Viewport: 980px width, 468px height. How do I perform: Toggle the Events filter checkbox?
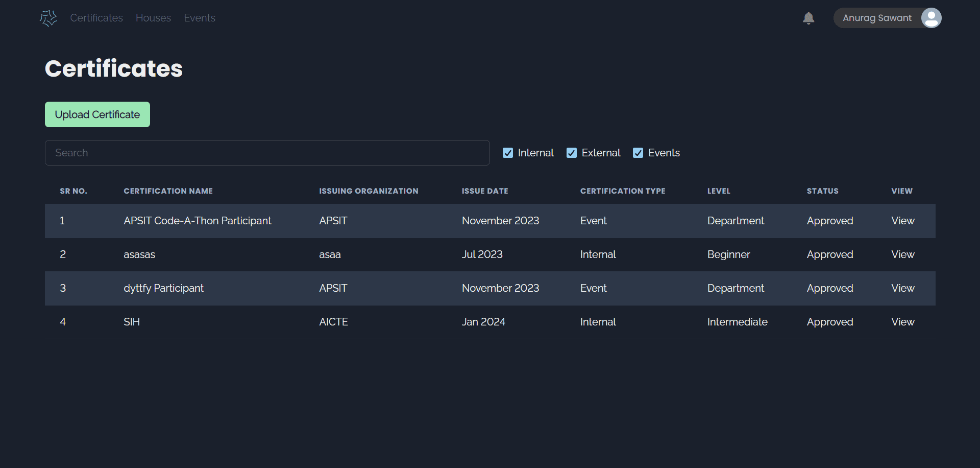pyautogui.click(x=638, y=152)
